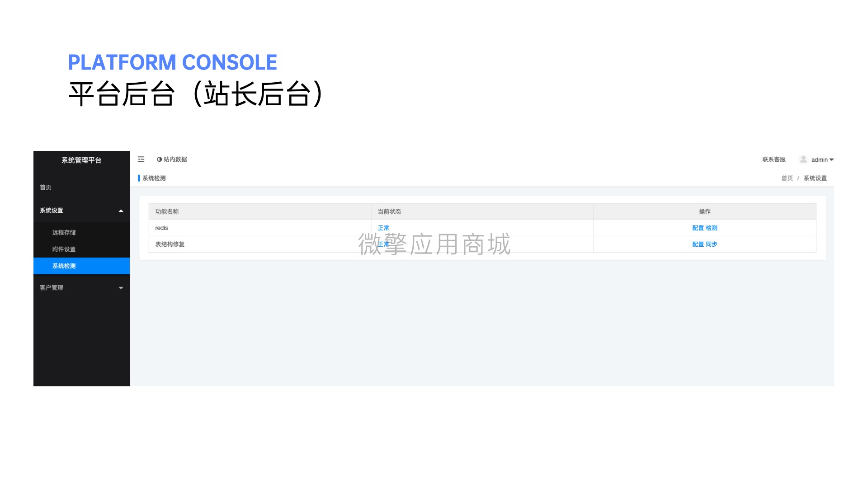This screenshot has width=868, height=488.
Task: Click the 附件设置 settings link
Action: [x=64, y=249]
